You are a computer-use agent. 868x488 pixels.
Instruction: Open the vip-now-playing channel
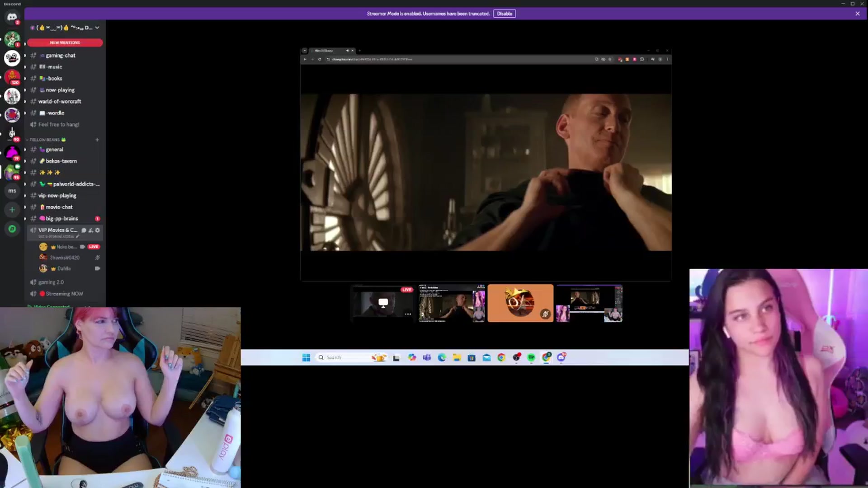(x=65, y=196)
